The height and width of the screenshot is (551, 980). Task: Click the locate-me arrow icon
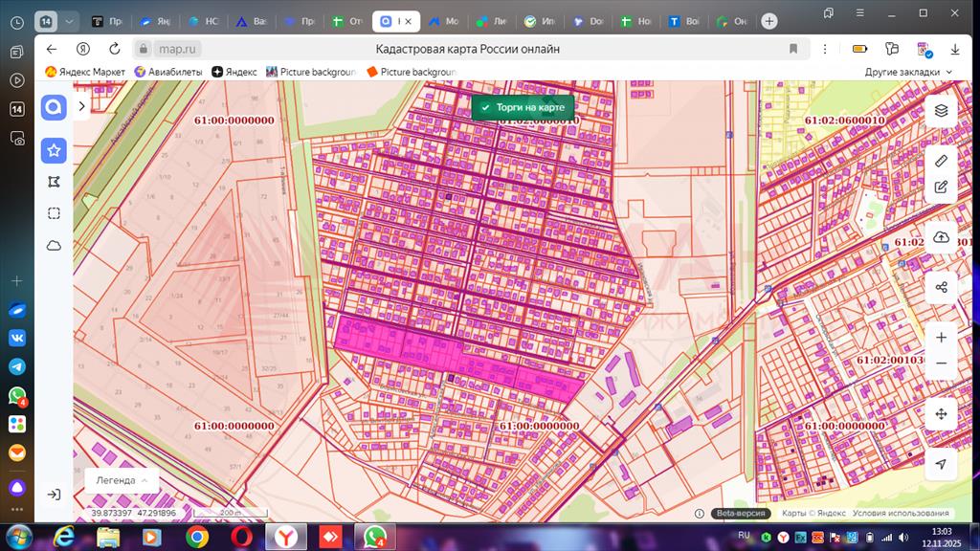click(x=941, y=464)
